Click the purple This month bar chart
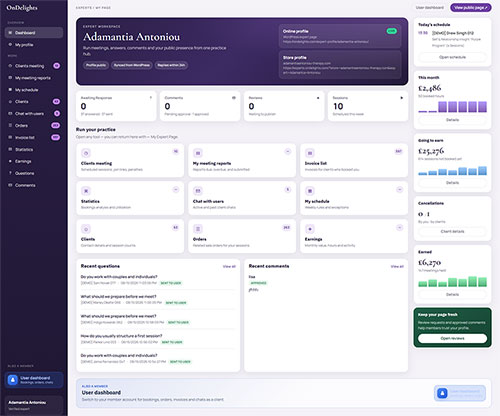 click(452, 107)
